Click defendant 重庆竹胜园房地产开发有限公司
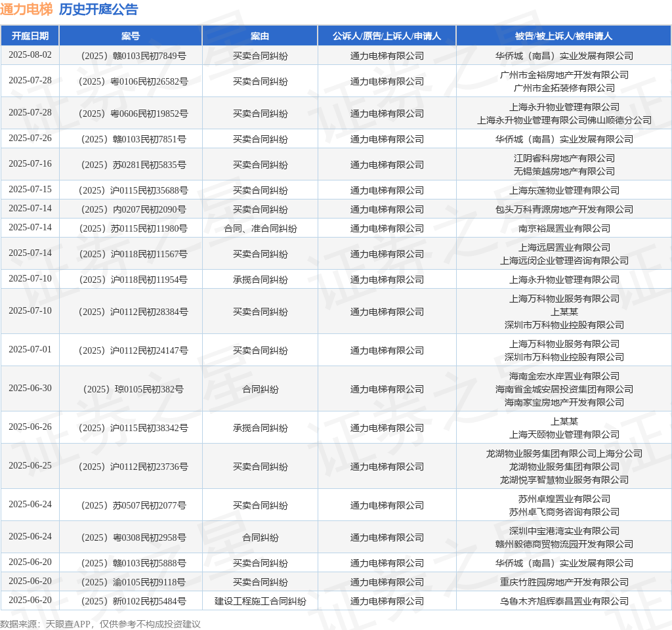Viewport: 672px width, 630px height. coord(564,583)
